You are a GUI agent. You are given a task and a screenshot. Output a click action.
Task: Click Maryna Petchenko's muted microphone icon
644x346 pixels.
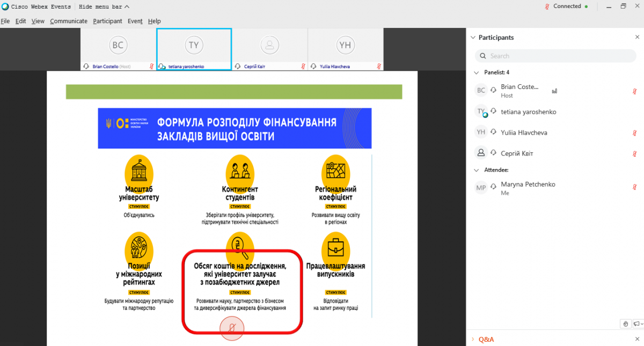tap(635, 187)
